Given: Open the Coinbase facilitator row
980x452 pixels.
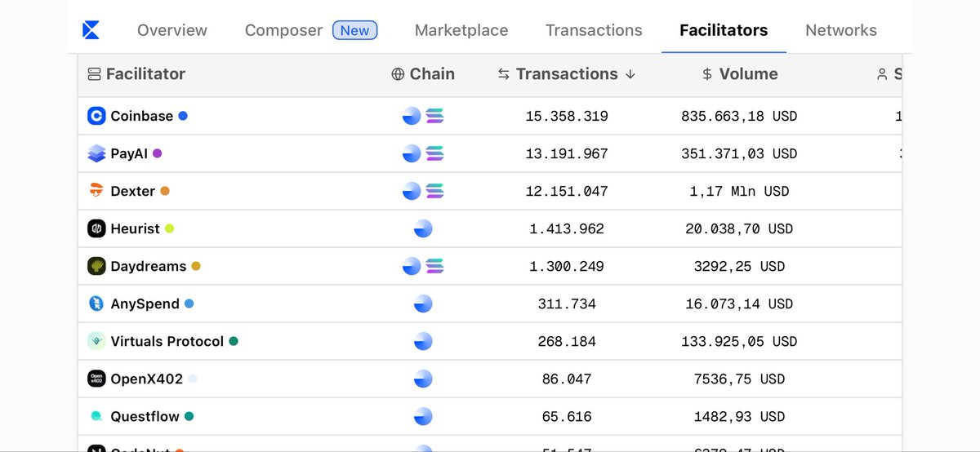Looking at the screenshot, I should click(x=490, y=116).
